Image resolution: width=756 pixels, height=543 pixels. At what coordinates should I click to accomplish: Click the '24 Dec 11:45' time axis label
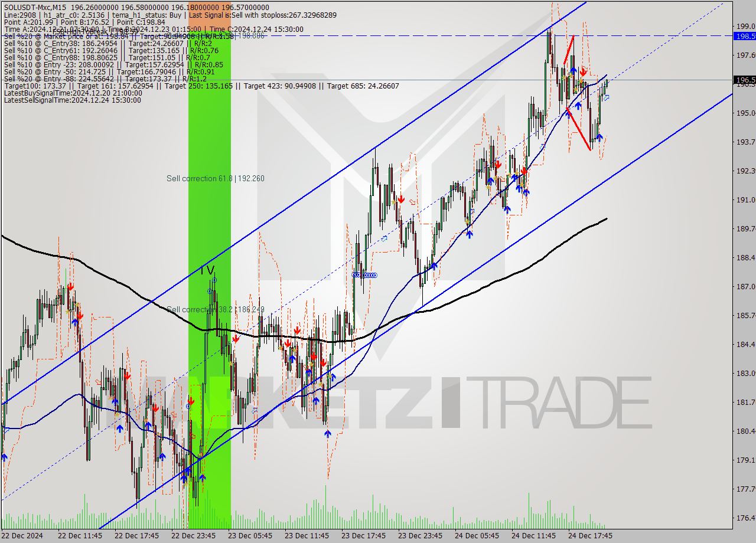(533, 536)
